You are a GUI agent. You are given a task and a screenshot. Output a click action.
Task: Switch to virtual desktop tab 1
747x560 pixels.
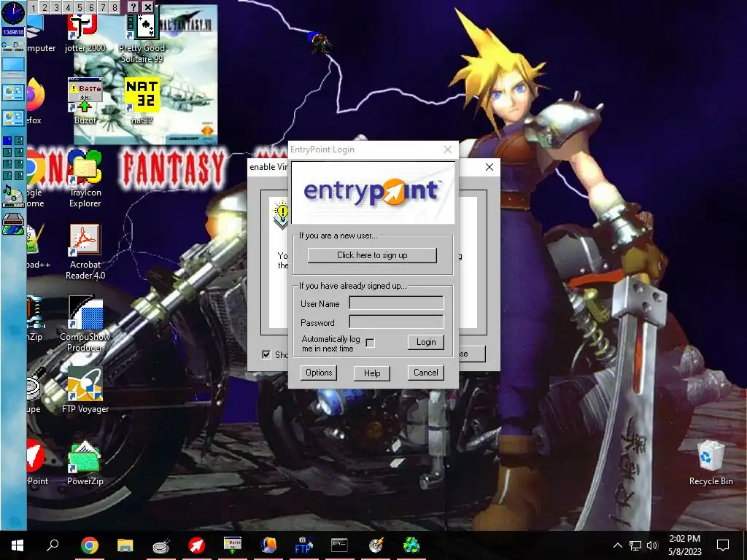33,7
